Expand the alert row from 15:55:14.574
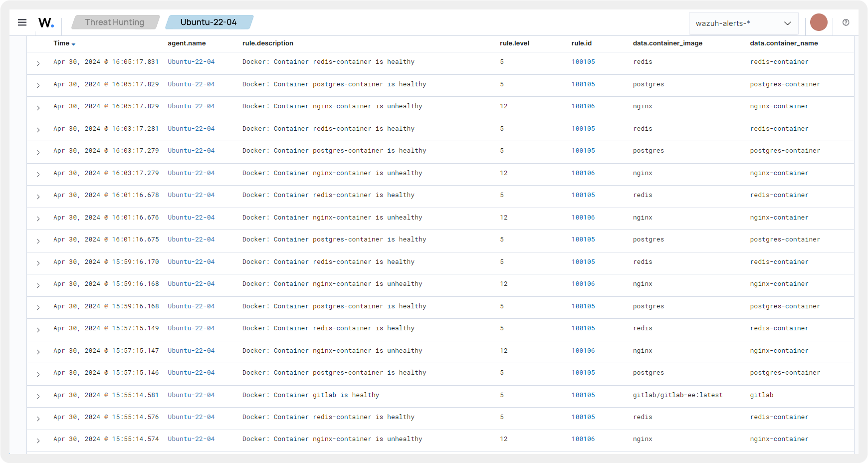This screenshot has width=868, height=463. (x=38, y=441)
